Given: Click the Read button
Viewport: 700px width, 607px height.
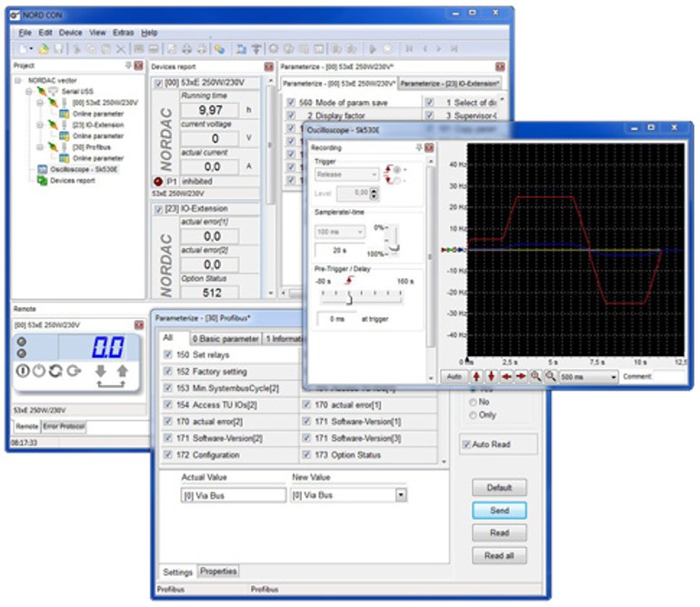Looking at the screenshot, I should [499, 532].
